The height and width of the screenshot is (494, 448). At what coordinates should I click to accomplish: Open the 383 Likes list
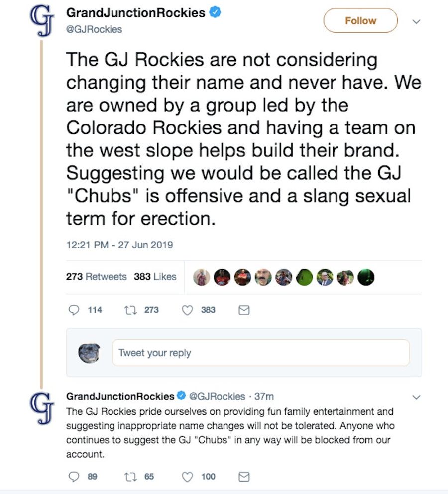[155, 276]
